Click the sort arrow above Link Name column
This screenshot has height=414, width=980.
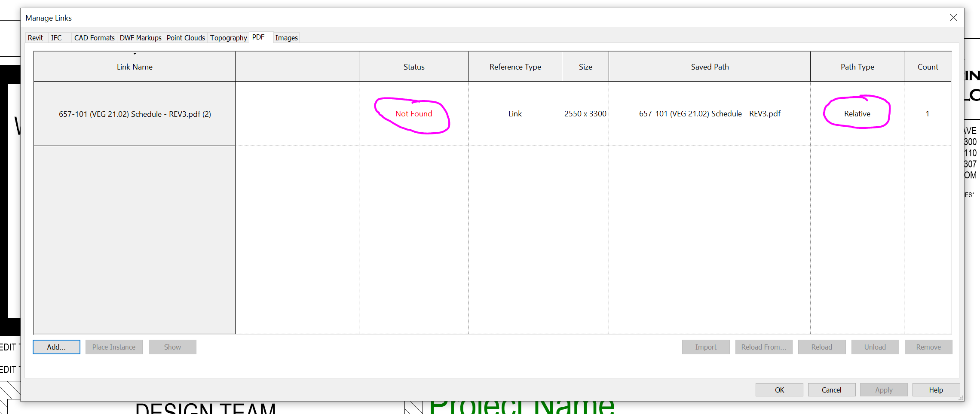(135, 54)
